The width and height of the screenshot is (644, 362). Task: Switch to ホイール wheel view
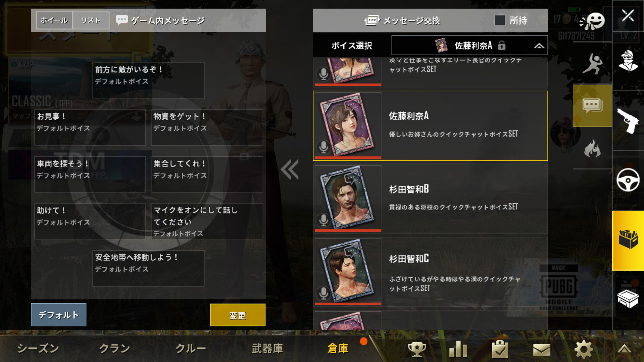[x=55, y=20]
